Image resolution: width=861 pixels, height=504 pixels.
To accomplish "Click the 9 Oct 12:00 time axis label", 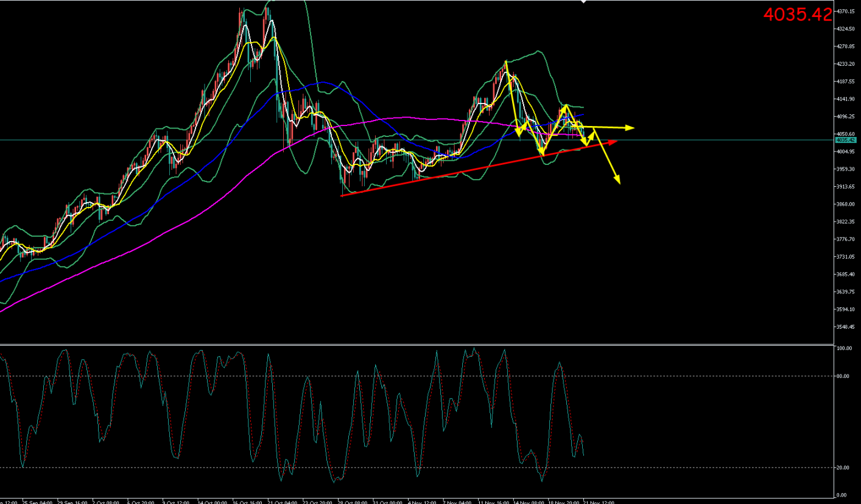I will (176, 503).
